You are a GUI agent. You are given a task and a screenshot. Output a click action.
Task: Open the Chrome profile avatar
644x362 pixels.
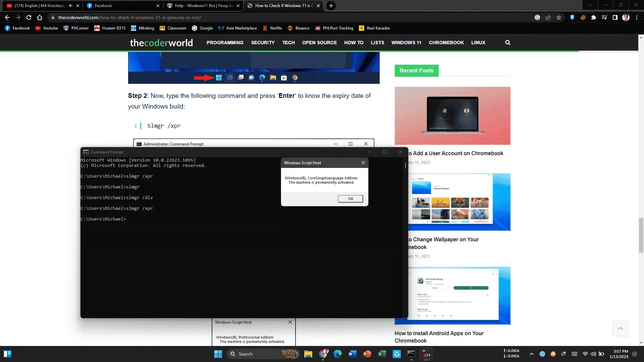pyautogui.click(x=626, y=17)
